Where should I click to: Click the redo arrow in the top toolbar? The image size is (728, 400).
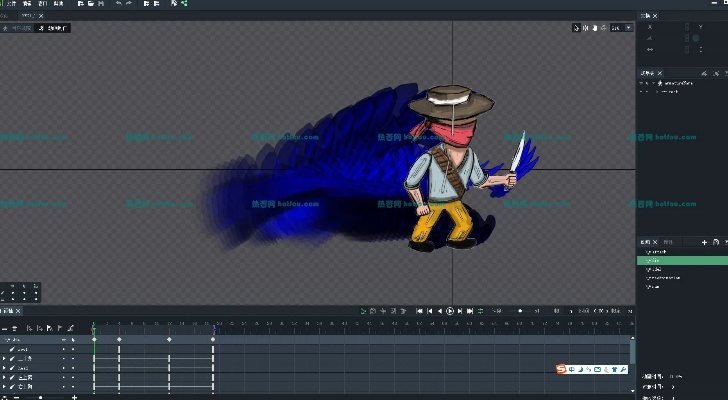tap(129, 4)
